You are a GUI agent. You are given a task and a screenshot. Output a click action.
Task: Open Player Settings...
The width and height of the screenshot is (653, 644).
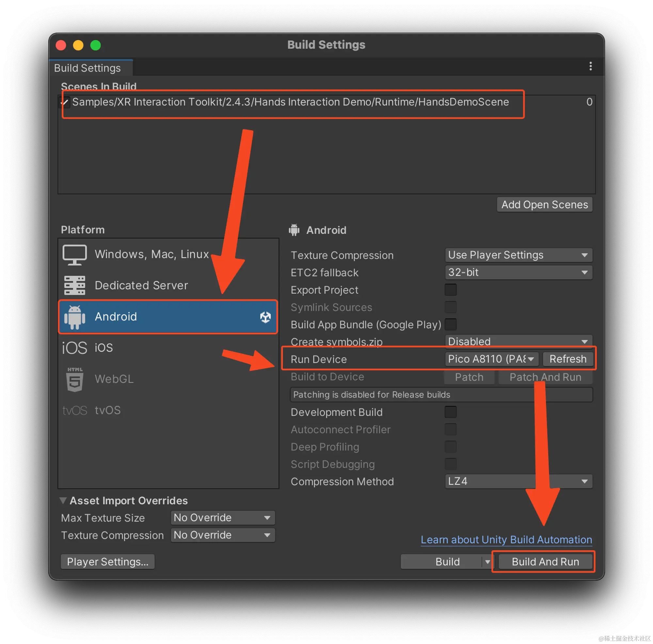click(x=107, y=561)
